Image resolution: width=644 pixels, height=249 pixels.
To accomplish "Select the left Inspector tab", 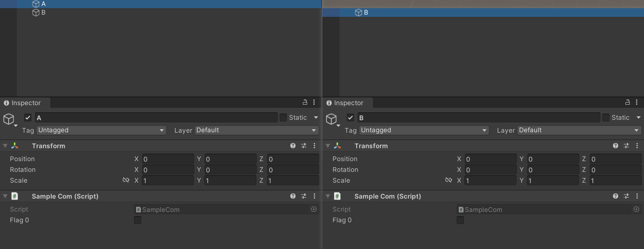I will [x=25, y=103].
